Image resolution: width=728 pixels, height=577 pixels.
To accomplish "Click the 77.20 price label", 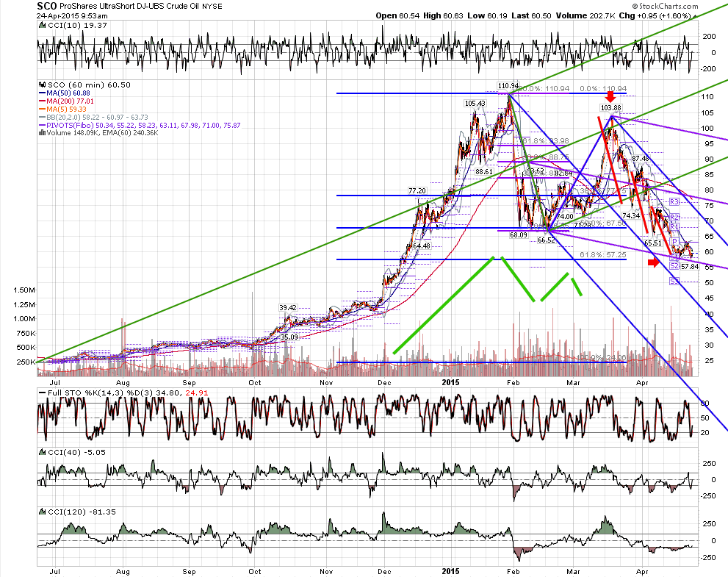I will click(x=417, y=190).
